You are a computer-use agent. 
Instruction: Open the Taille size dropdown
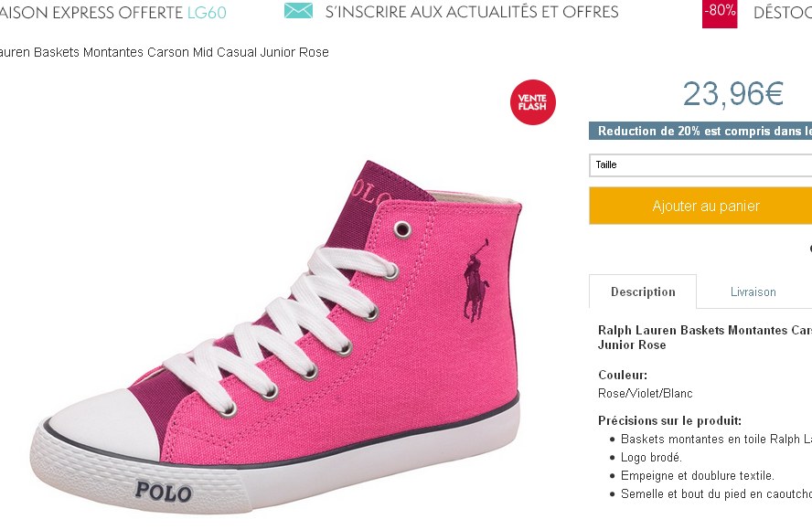coord(700,164)
